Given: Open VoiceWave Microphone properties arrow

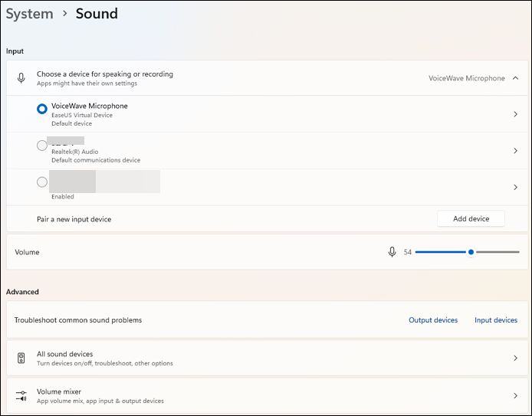Looking at the screenshot, I should click(x=515, y=114).
